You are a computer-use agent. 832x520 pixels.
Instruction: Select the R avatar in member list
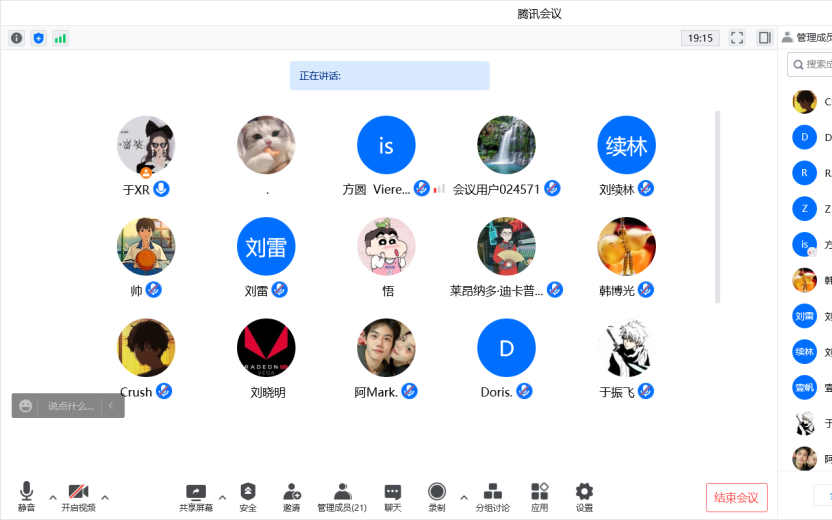pyautogui.click(x=804, y=173)
